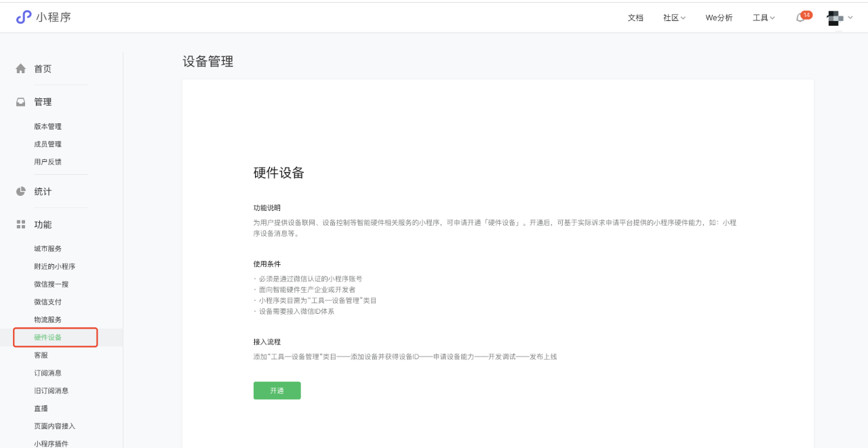Open 附近的小程序 in the sidebar
The image size is (868, 448).
point(54,266)
